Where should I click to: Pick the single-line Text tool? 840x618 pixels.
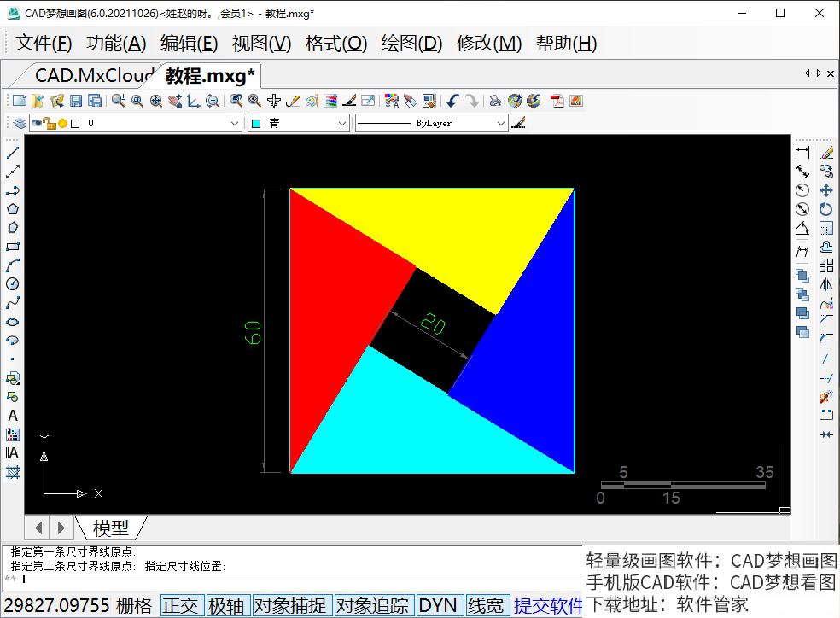tap(13, 416)
